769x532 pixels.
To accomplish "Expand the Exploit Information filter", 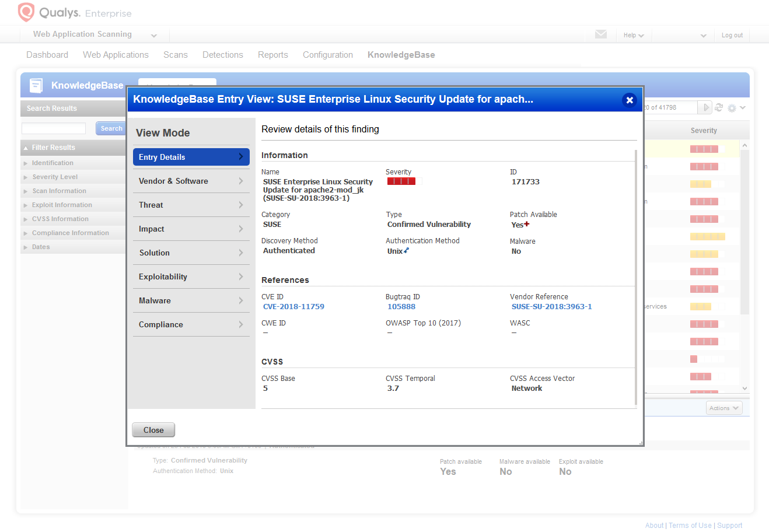I will [x=73, y=205].
